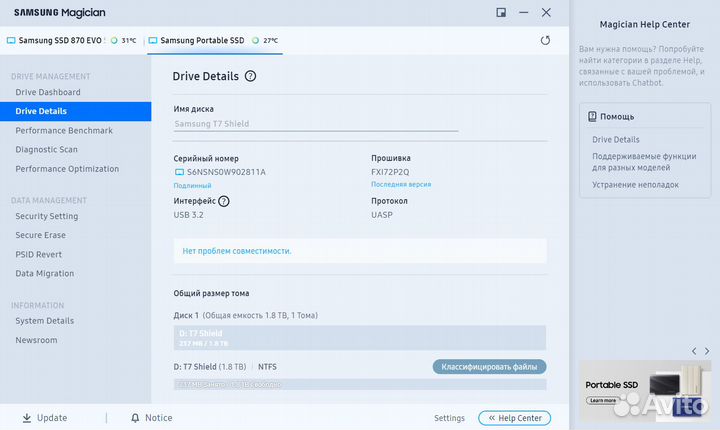Viewport: 720px width, 430px height.
Task: Open Поддерживаемые функции для разных моделей link
Action: point(644,162)
